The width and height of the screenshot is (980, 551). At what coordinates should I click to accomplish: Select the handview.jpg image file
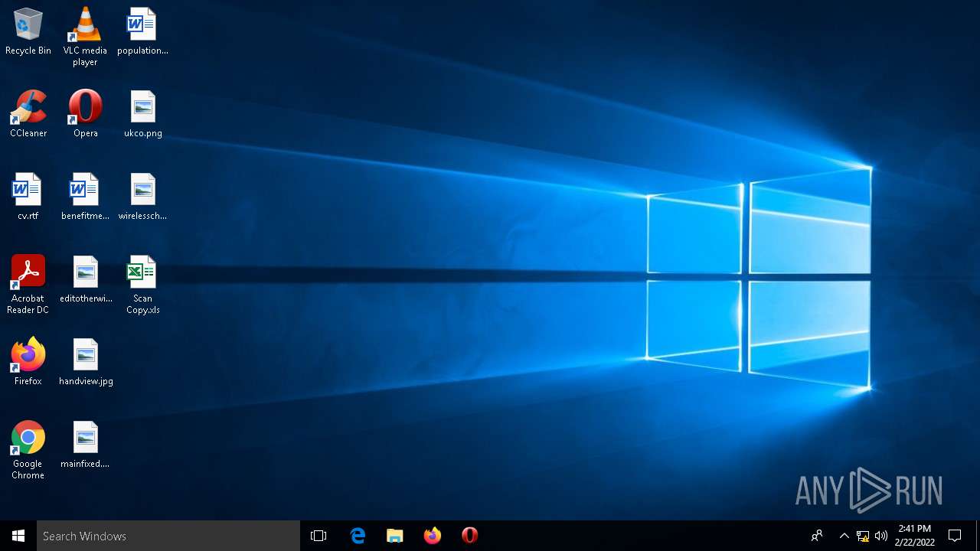tap(85, 362)
